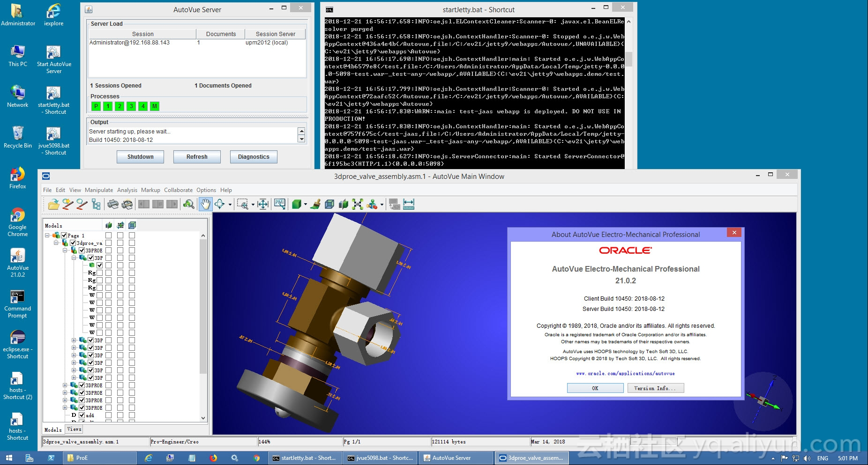Click the Models panel vertical scrollbar thumb
Screen dimensions: 868x465
[x=203, y=307]
